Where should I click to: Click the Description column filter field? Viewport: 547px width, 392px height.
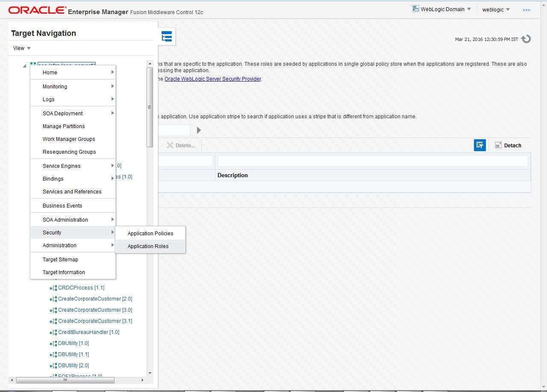[373, 161]
